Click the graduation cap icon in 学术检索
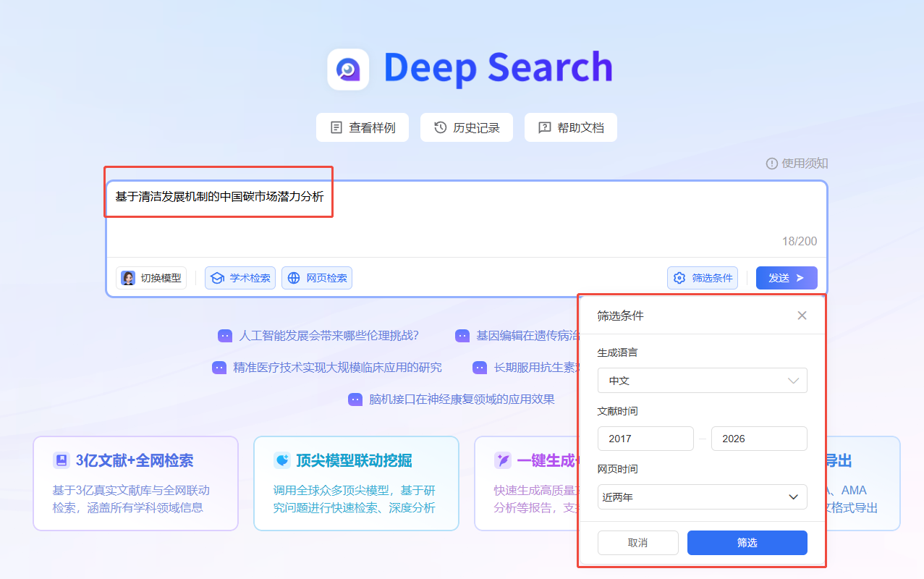The height and width of the screenshot is (579, 924). [217, 278]
